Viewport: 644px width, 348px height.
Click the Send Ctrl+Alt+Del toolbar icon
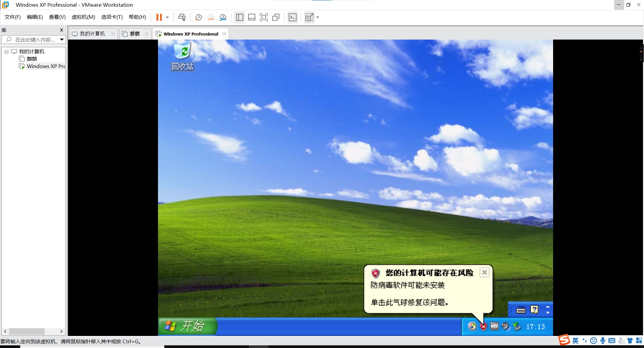coord(182,17)
